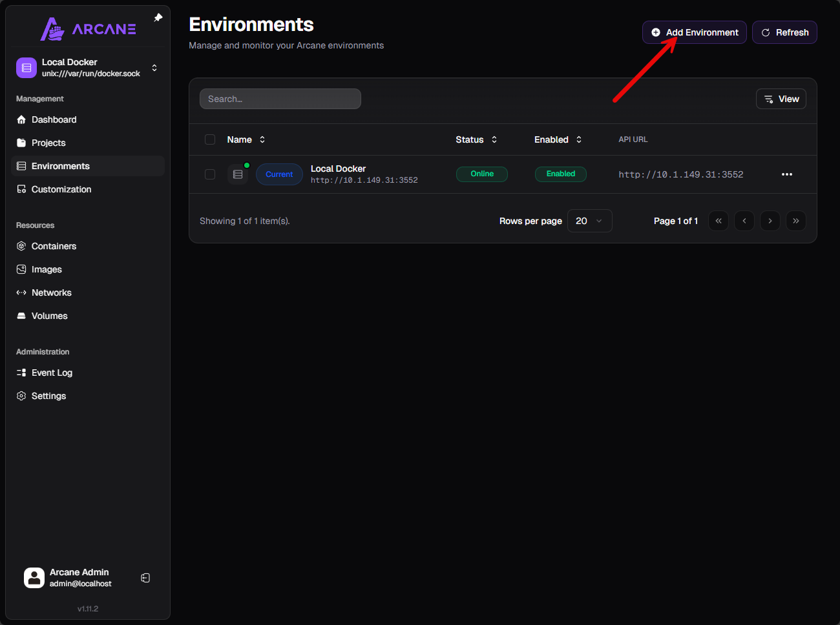
Task: Select Environments in the sidebar
Action: (88, 166)
